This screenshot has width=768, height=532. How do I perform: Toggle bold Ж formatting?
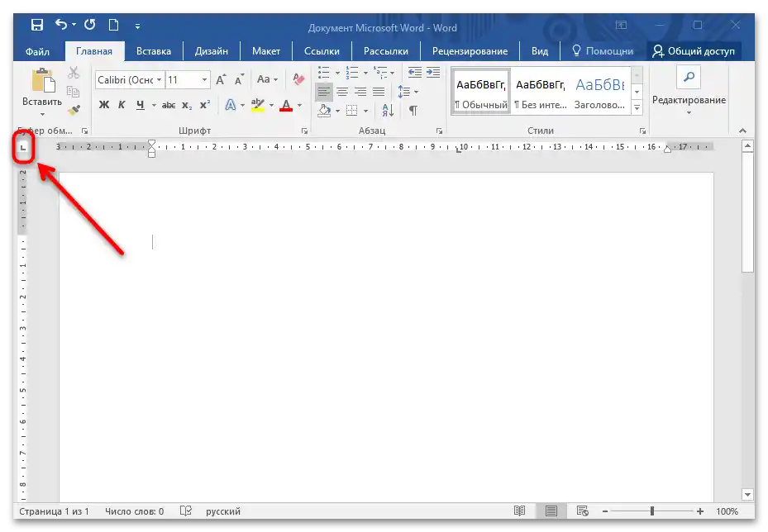[104, 105]
